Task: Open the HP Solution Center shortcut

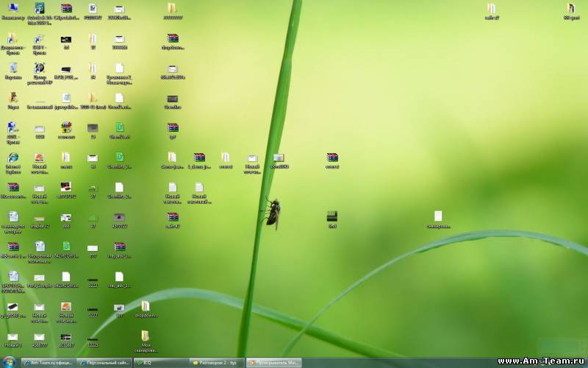Action: point(40,73)
